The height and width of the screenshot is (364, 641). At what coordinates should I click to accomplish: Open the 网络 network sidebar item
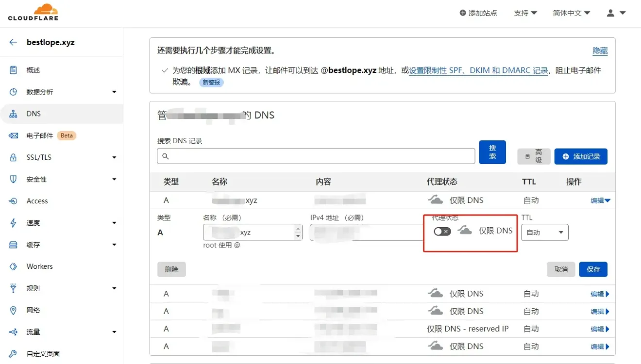tap(33, 310)
